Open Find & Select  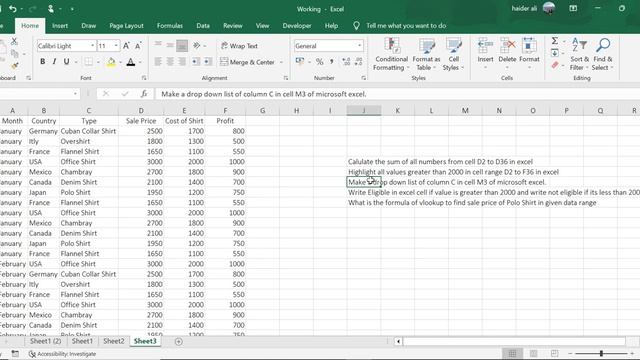[603, 54]
